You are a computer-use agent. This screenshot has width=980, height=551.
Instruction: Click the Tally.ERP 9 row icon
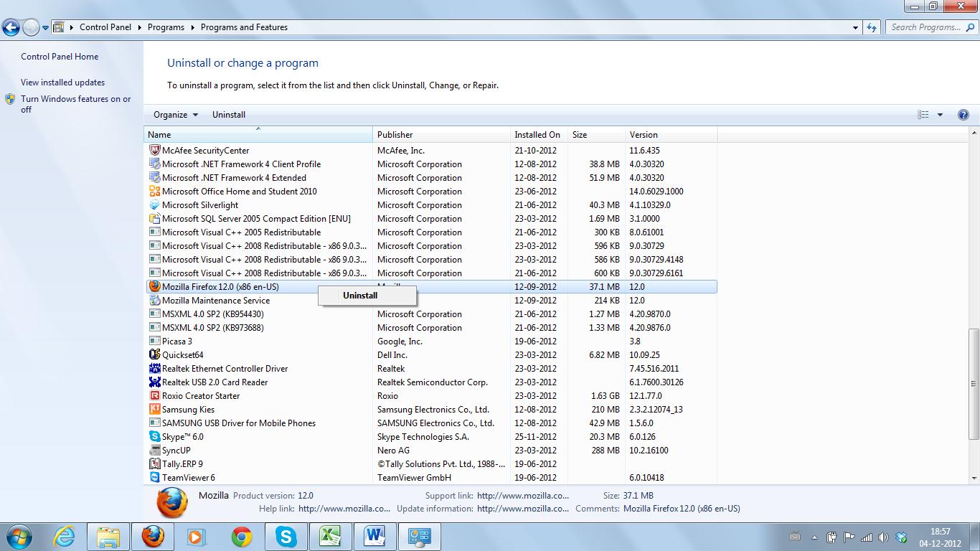tap(154, 464)
